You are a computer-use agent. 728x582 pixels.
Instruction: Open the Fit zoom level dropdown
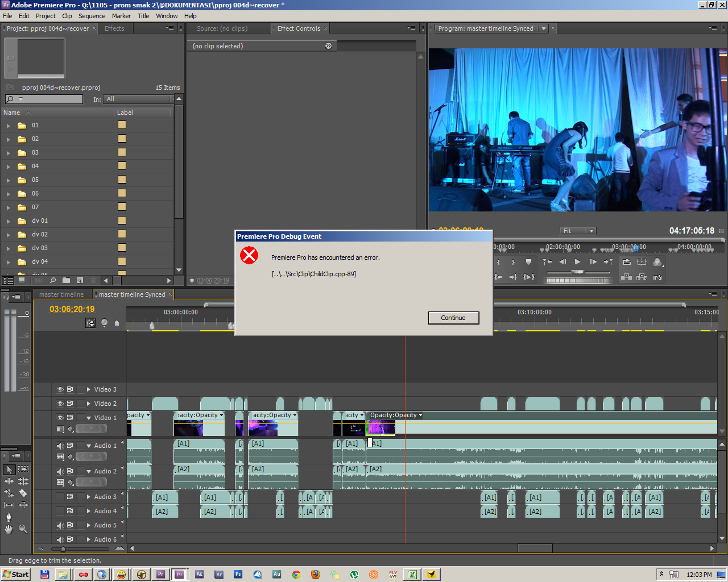pos(578,231)
